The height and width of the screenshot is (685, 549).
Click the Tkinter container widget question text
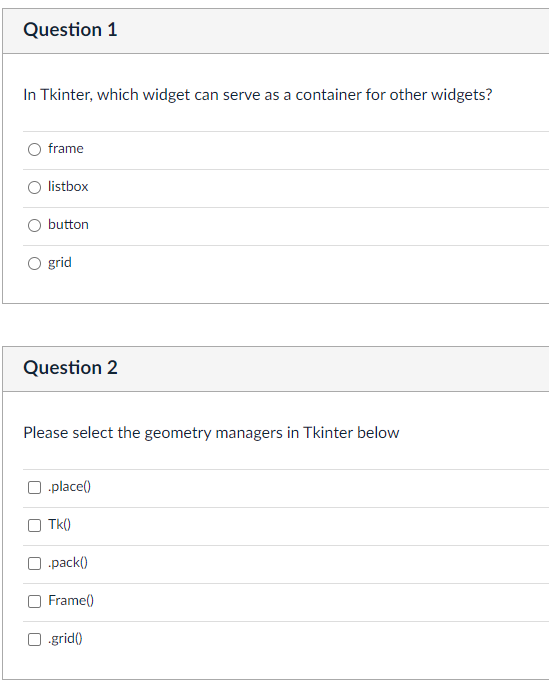(258, 95)
